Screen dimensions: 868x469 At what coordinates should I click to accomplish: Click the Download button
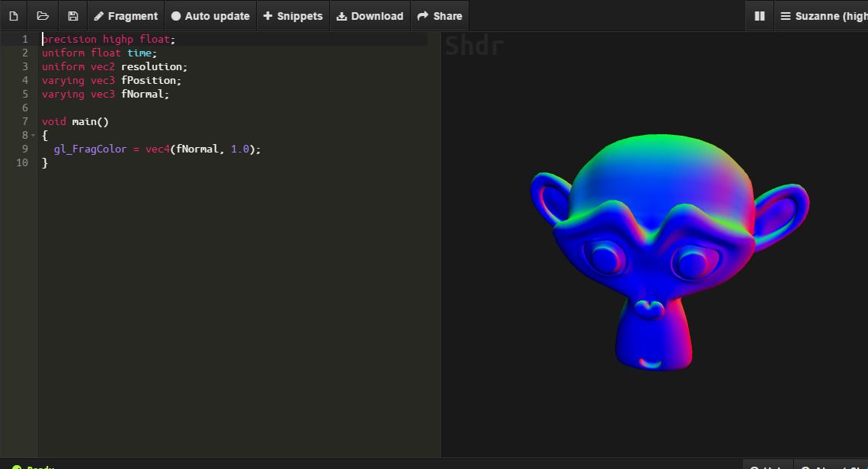tap(370, 16)
